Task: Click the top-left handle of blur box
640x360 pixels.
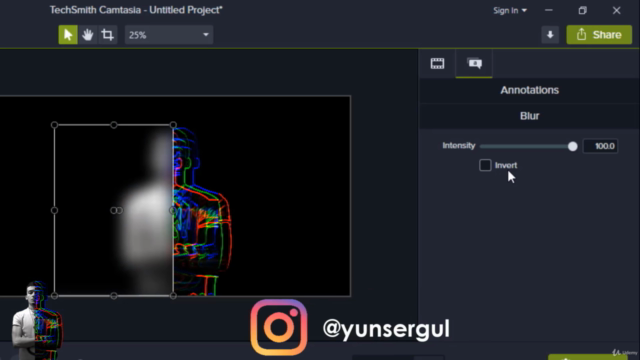Action: 54,125
